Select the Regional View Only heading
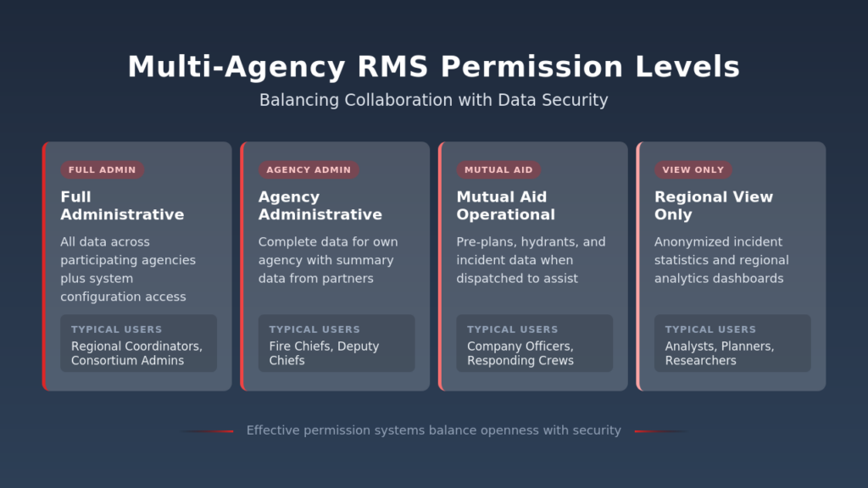 click(714, 206)
